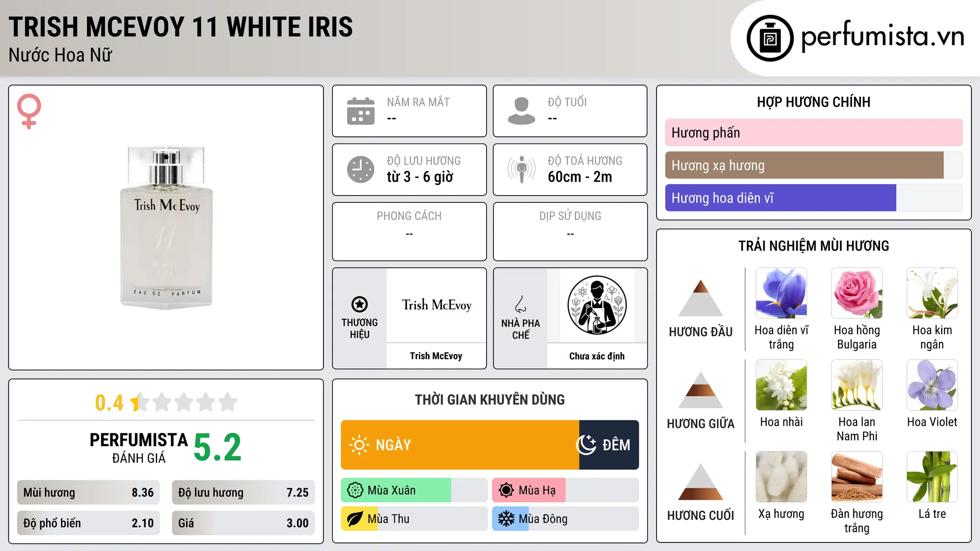Click the title Trish McEvoy 11 White Iris

tap(181, 27)
